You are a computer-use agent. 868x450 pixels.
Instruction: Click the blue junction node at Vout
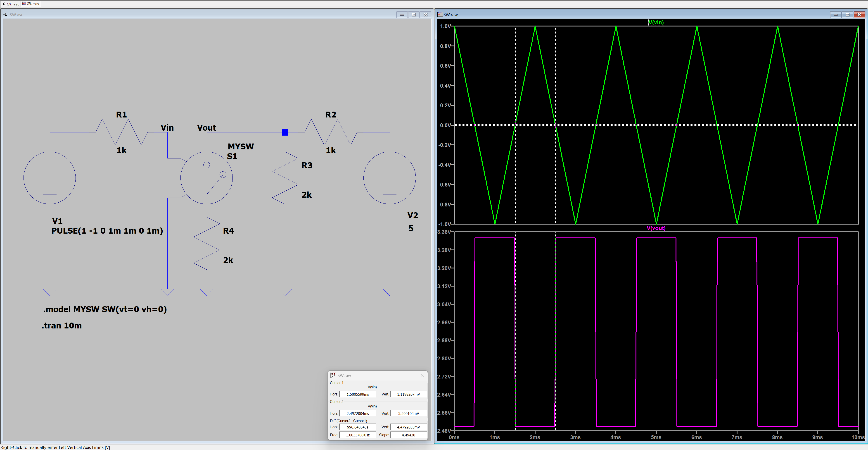click(x=285, y=132)
